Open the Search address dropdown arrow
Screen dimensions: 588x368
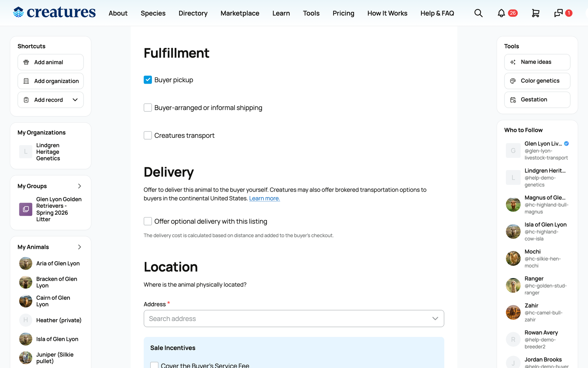(x=435, y=318)
